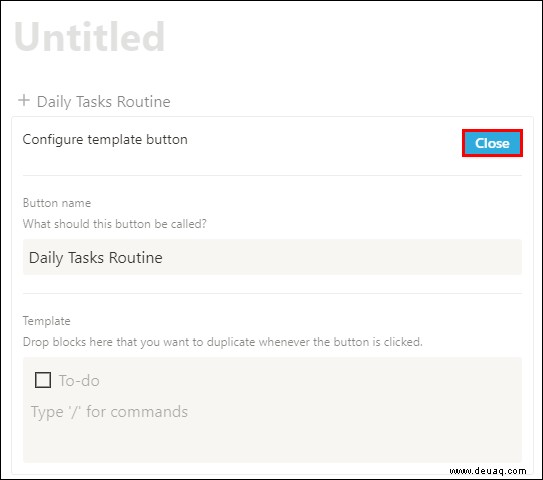
Task: Click the plus icon beside Daily Tasks Routine
Action: pyautogui.click(x=24, y=100)
